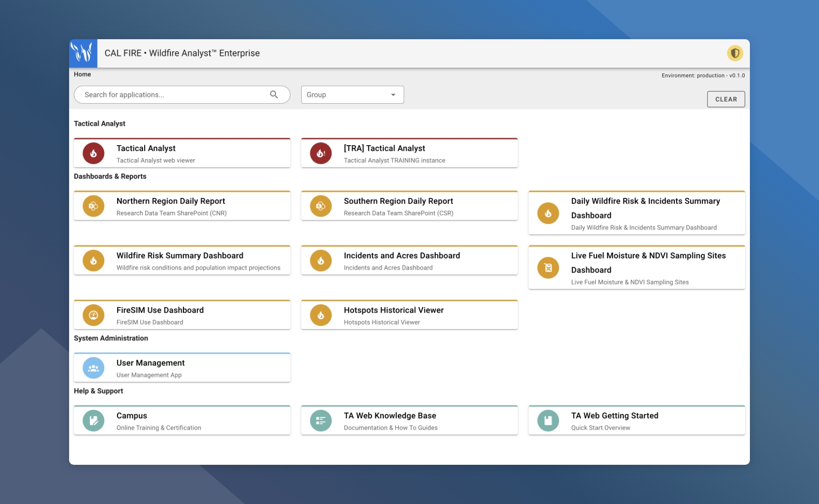Click the search magnifier in the applications search bar
Image resolution: width=819 pixels, height=504 pixels.
[274, 94]
